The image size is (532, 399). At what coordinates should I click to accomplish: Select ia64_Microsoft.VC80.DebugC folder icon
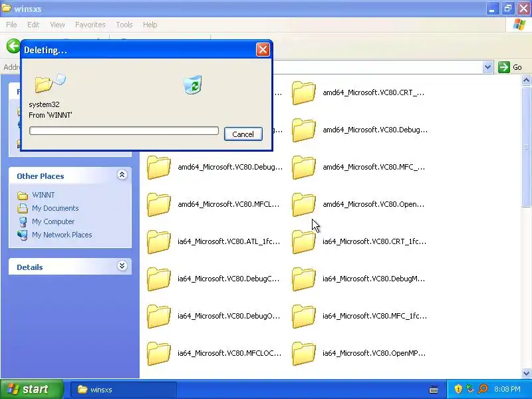159,279
